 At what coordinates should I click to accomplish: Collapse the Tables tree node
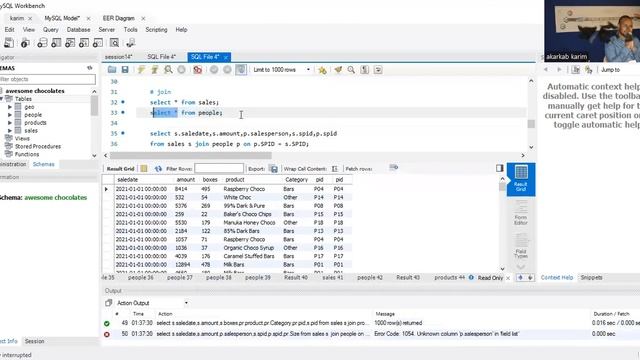[2, 99]
